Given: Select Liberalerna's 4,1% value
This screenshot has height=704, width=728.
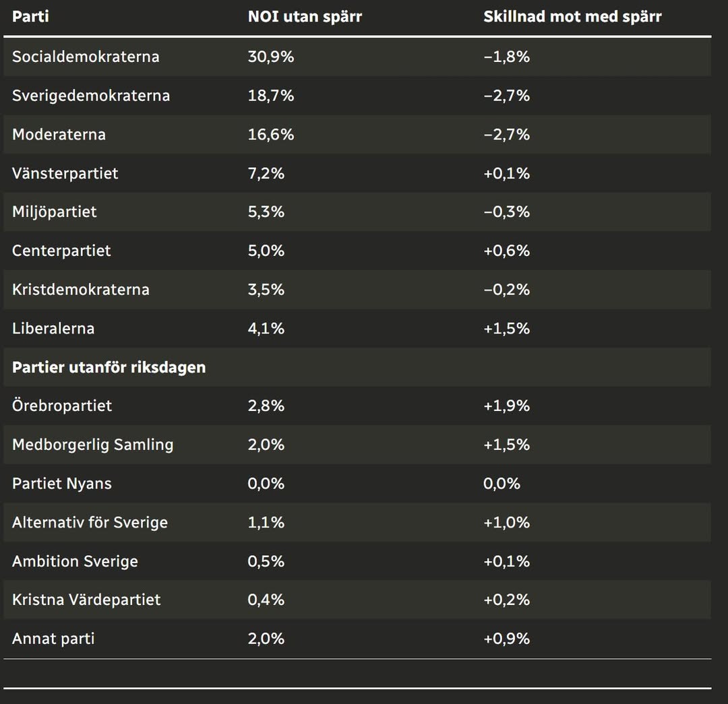Looking at the screenshot, I should click(266, 329).
